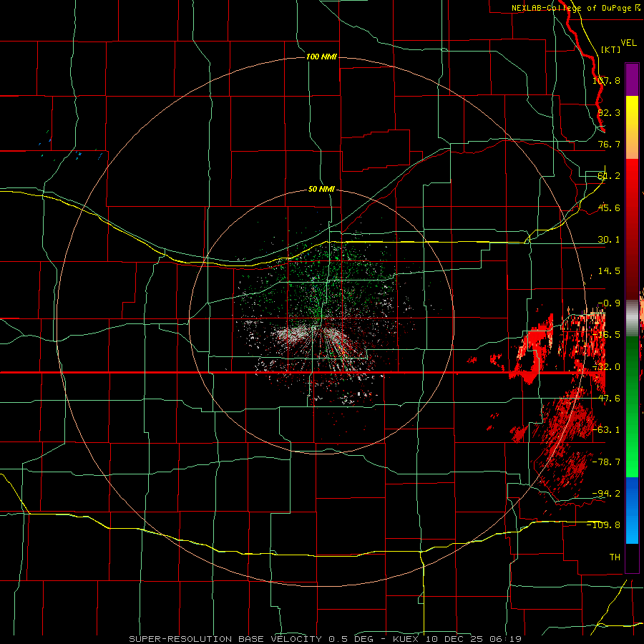Click the -109.8 velocity scale value
644x644 pixels.
click(x=603, y=525)
